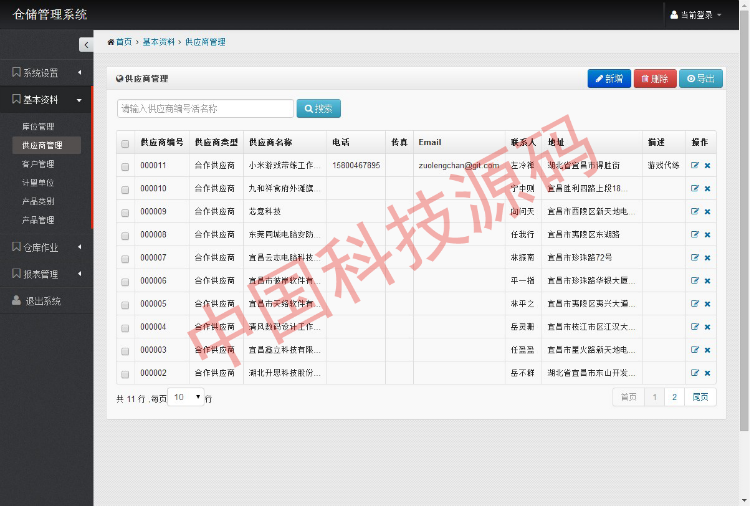Viewport: 750px width, 506px height.
Task: Click the supplier search input field
Action: coord(205,108)
